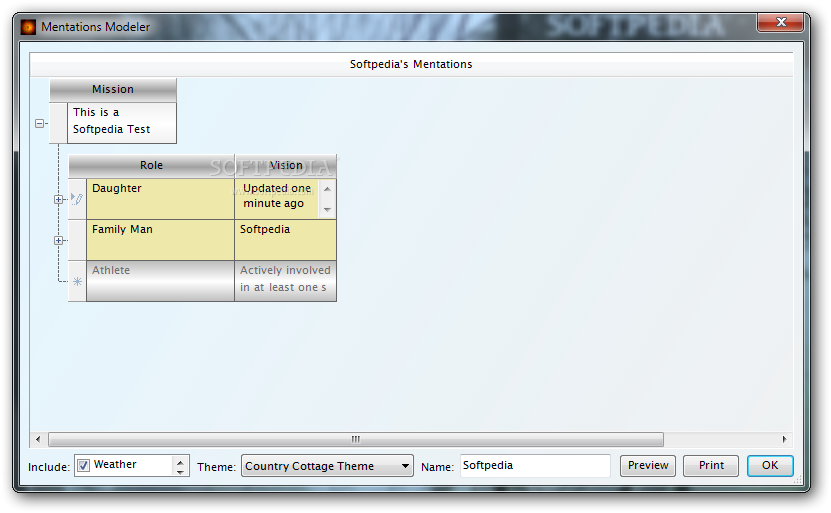
Task: Click the OK button
Action: tap(770, 466)
